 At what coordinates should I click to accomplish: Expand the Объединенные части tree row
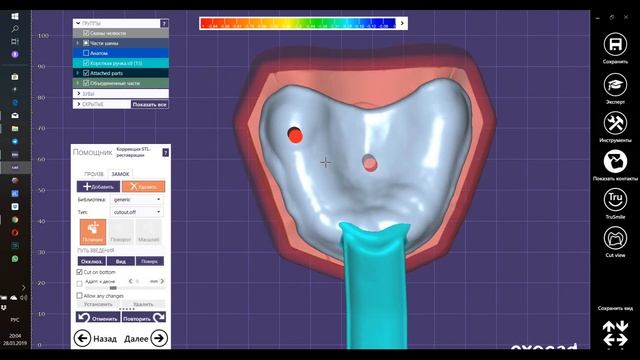(x=78, y=83)
